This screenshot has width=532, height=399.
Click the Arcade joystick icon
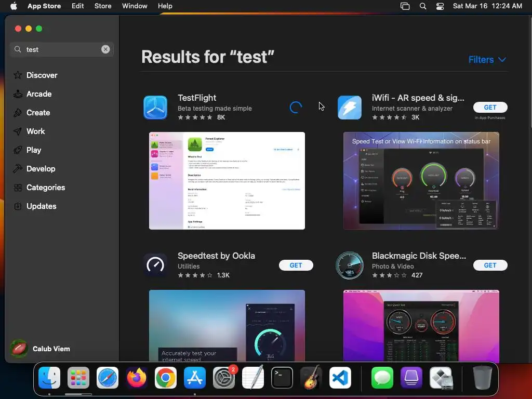pyautogui.click(x=18, y=94)
